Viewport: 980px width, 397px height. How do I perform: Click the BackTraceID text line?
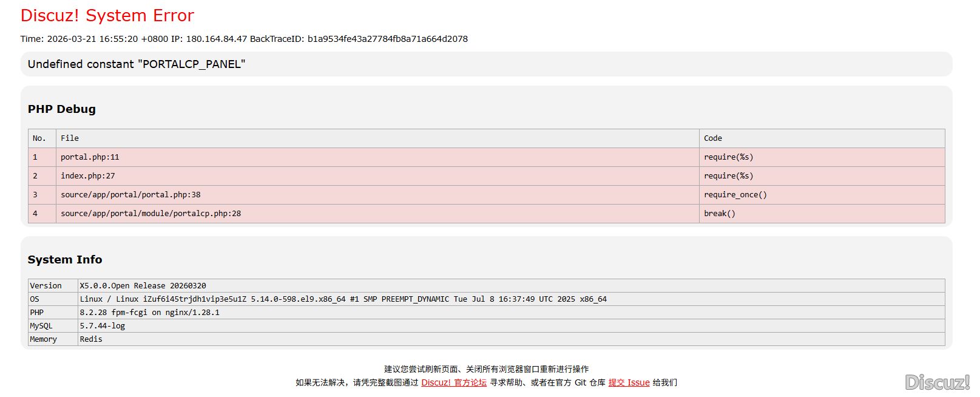(243, 39)
